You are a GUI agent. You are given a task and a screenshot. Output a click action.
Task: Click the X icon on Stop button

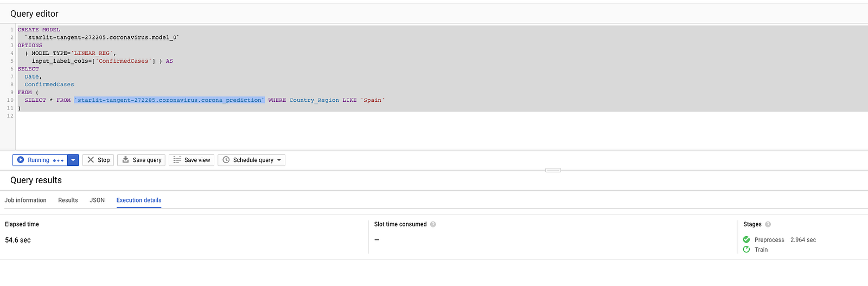tap(91, 160)
